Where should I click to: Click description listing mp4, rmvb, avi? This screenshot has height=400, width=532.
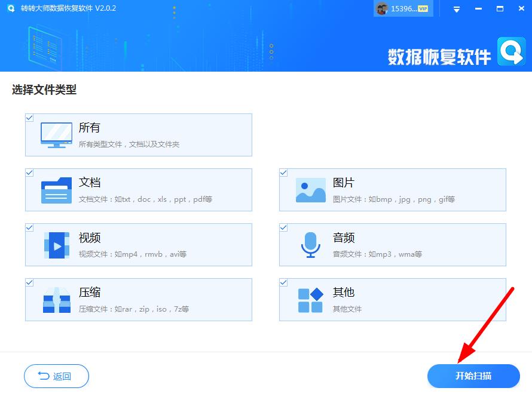click(133, 254)
